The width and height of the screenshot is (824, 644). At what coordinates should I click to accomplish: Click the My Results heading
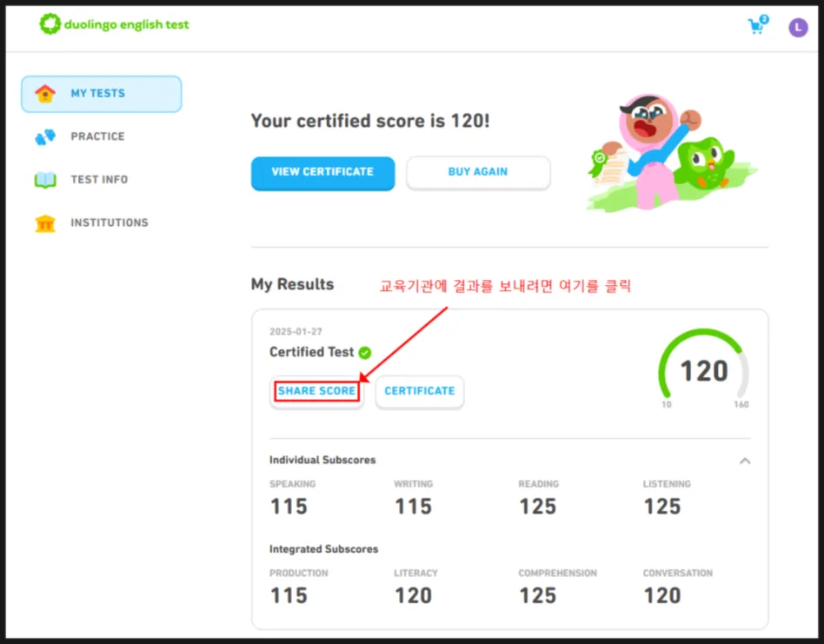(x=292, y=284)
